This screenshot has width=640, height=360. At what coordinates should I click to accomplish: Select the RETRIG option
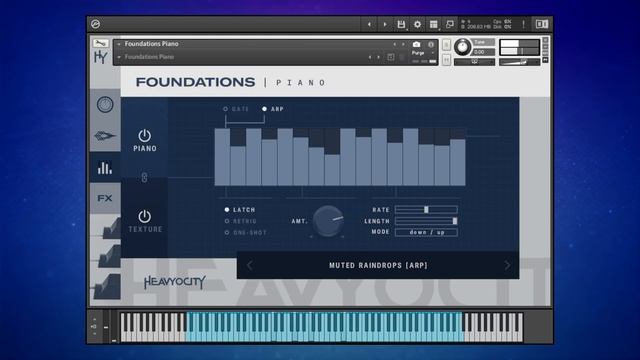227,221
